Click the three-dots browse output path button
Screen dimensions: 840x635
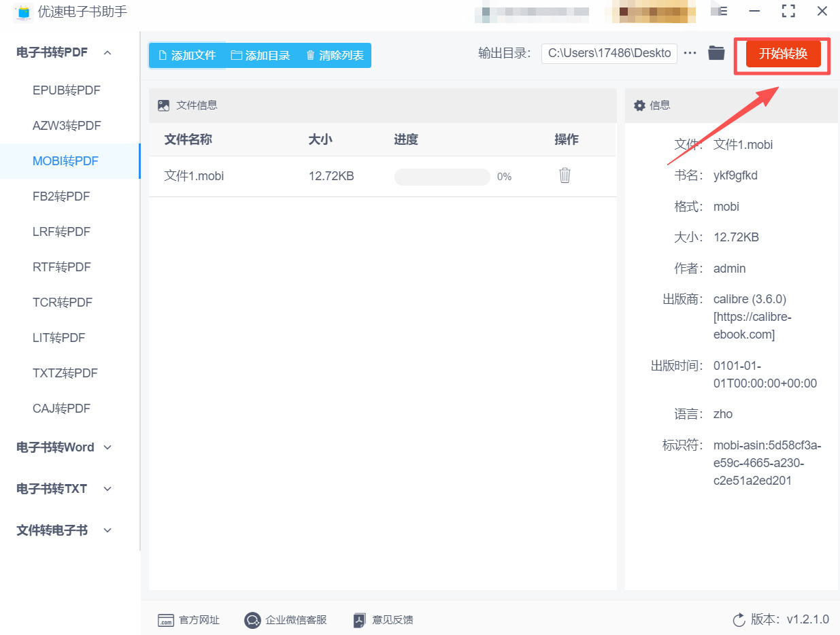[690, 53]
